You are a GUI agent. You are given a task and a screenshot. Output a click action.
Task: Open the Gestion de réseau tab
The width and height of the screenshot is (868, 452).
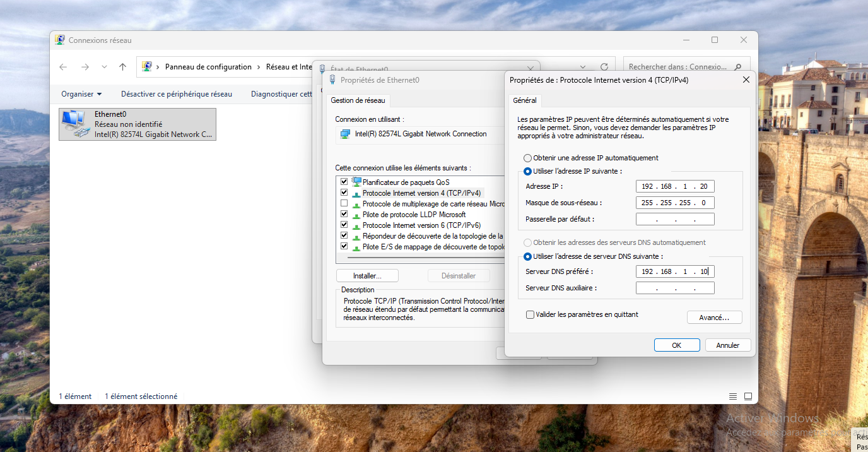click(x=358, y=100)
